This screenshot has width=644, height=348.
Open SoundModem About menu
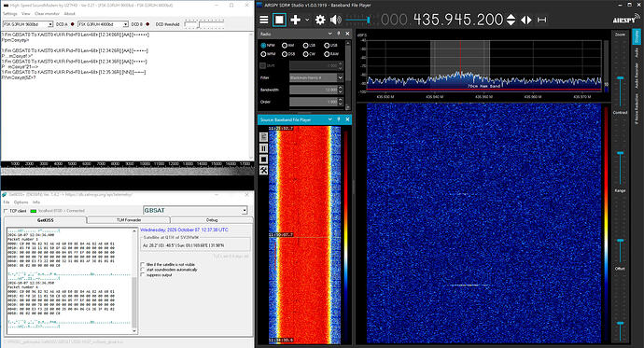coord(69,14)
